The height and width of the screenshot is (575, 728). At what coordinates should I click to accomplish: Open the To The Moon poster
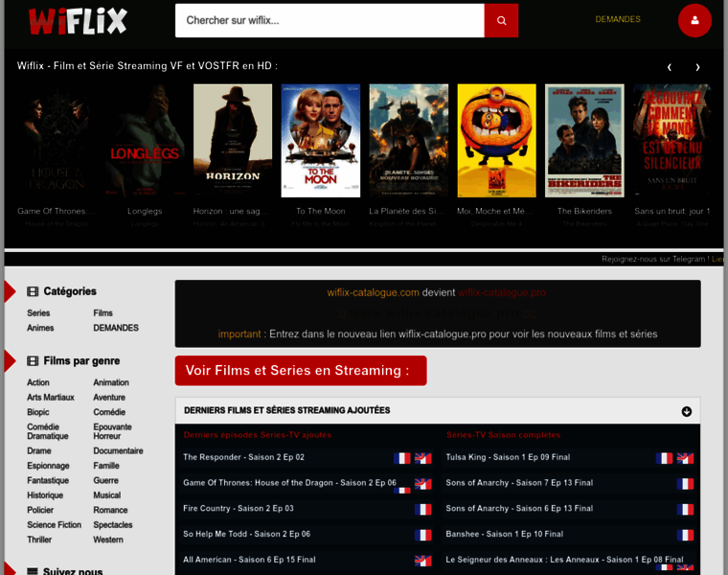click(x=320, y=141)
